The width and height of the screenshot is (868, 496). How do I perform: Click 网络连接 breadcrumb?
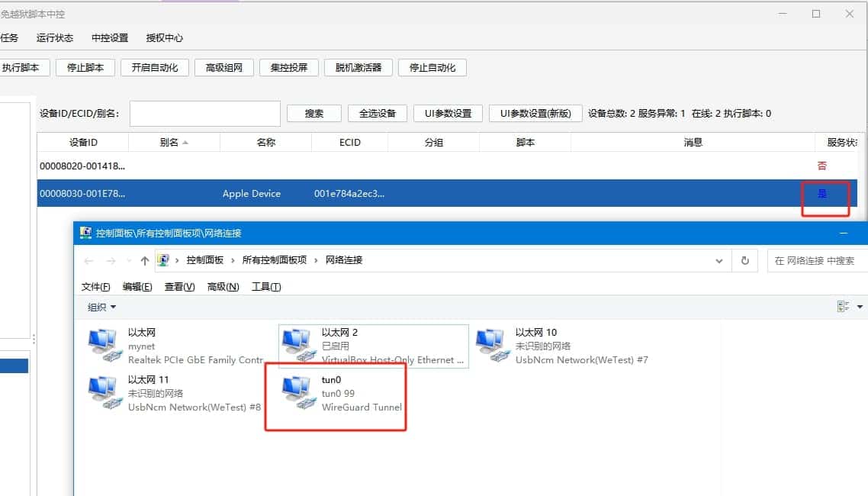click(344, 260)
